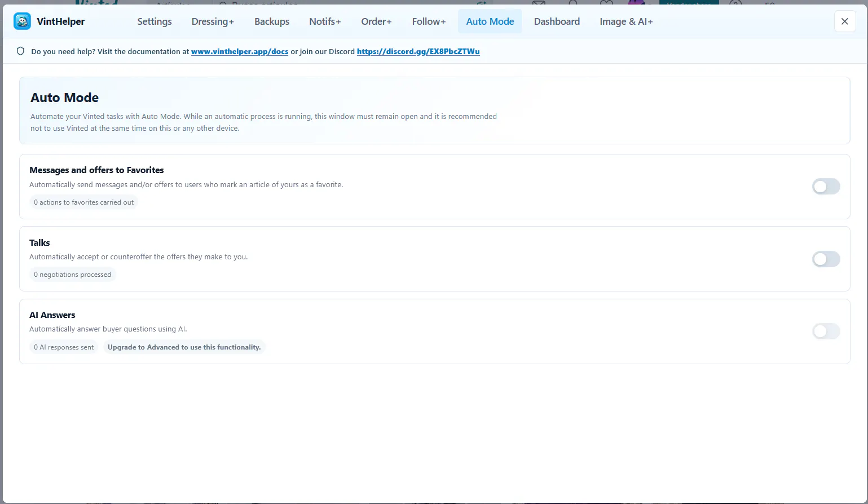The height and width of the screenshot is (504, 868).
Task: Select the Auto Mode tab in the navigation bar
Action: click(490, 21)
